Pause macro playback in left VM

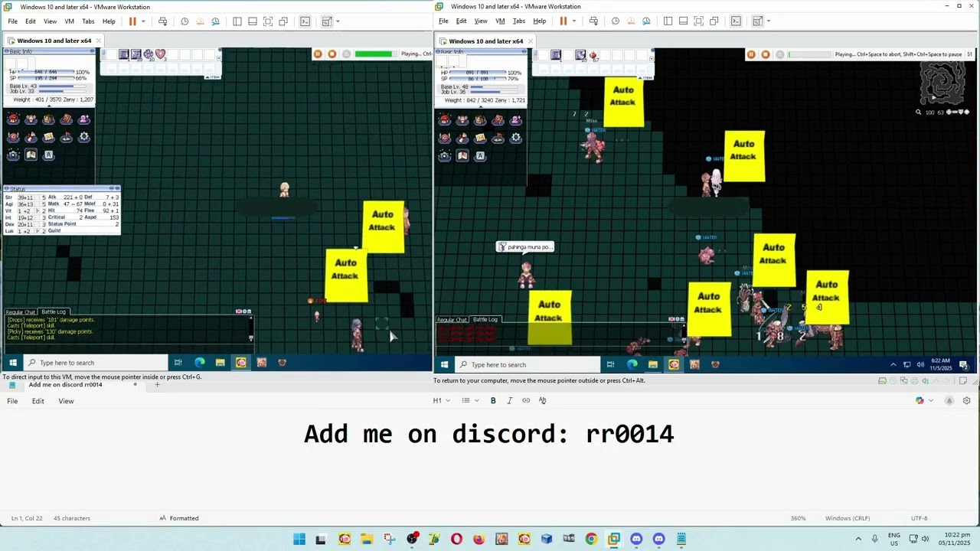[x=318, y=54]
